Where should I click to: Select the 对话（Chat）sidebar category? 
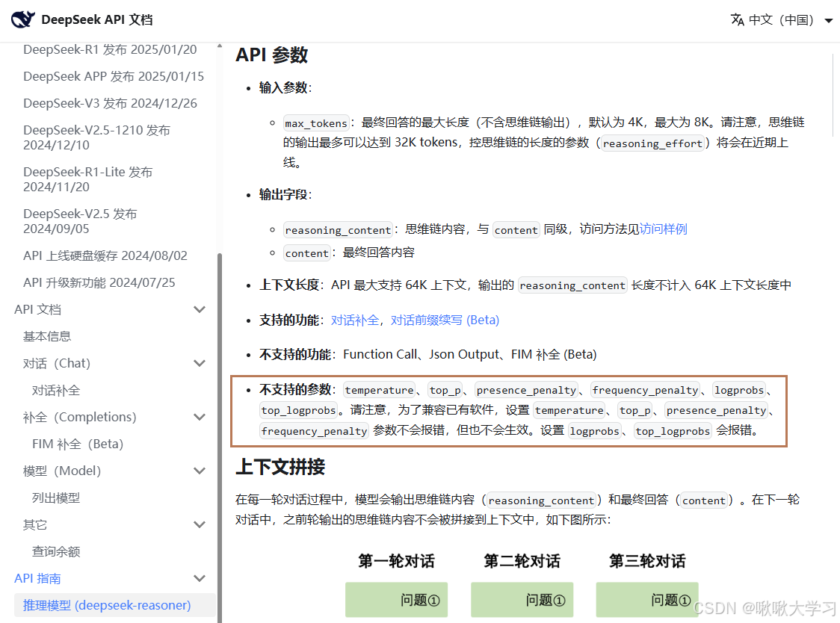(57, 363)
